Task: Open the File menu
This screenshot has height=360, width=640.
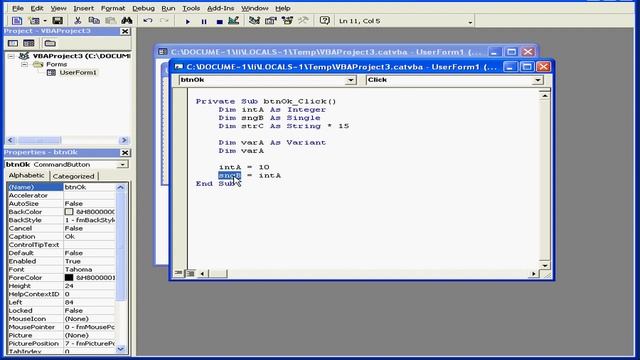Action: [x=17, y=8]
